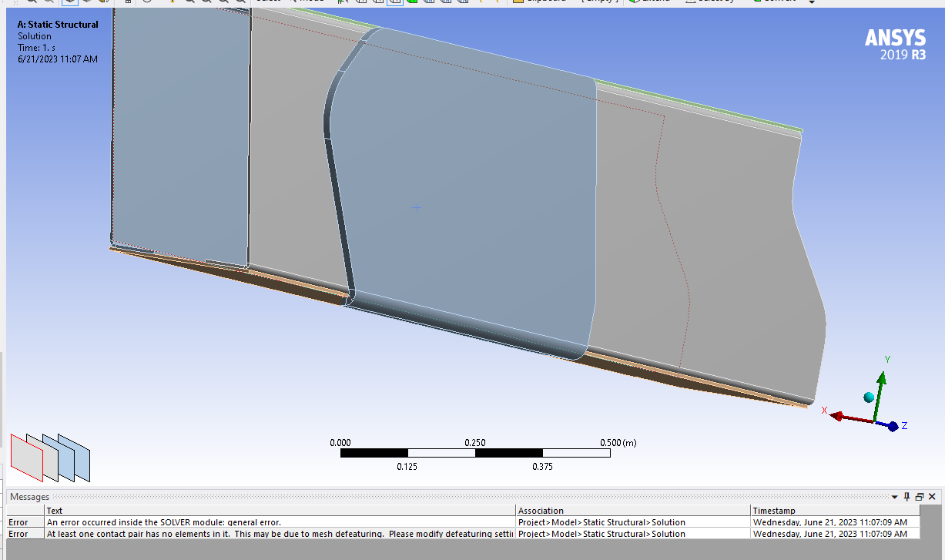
Task: Click the A: Static Structural legend title
Action: pos(58,25)
